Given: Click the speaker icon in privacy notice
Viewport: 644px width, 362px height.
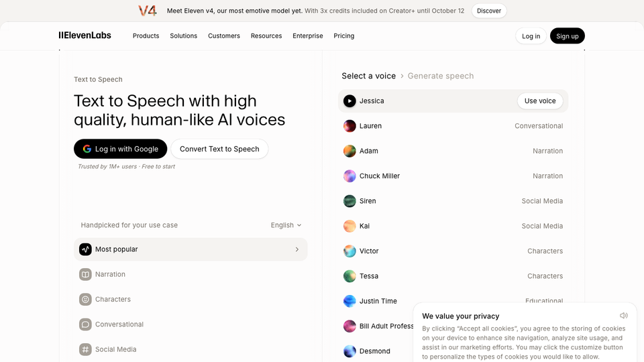Looking at the screenshot, I should click(x=623, y=316).
